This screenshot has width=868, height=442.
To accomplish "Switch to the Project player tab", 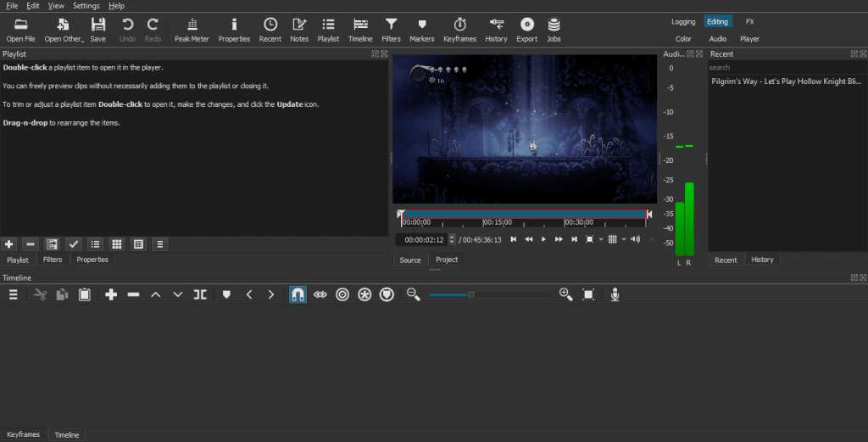I will point(447,260).
